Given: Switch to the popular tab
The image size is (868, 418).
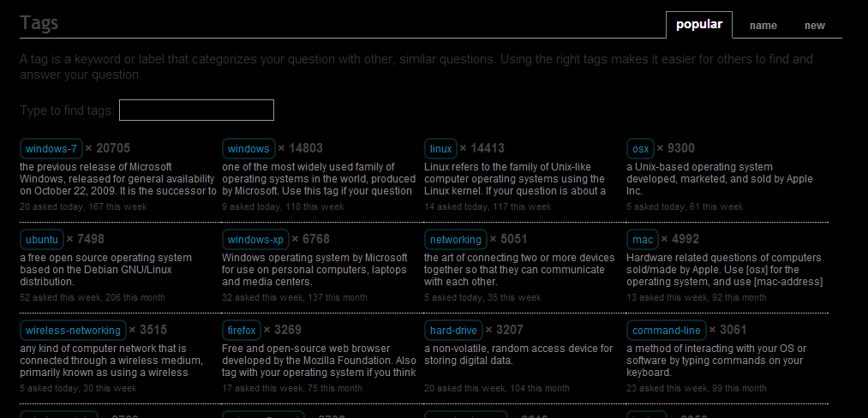Looking at the screenshot, I should 698,25.
